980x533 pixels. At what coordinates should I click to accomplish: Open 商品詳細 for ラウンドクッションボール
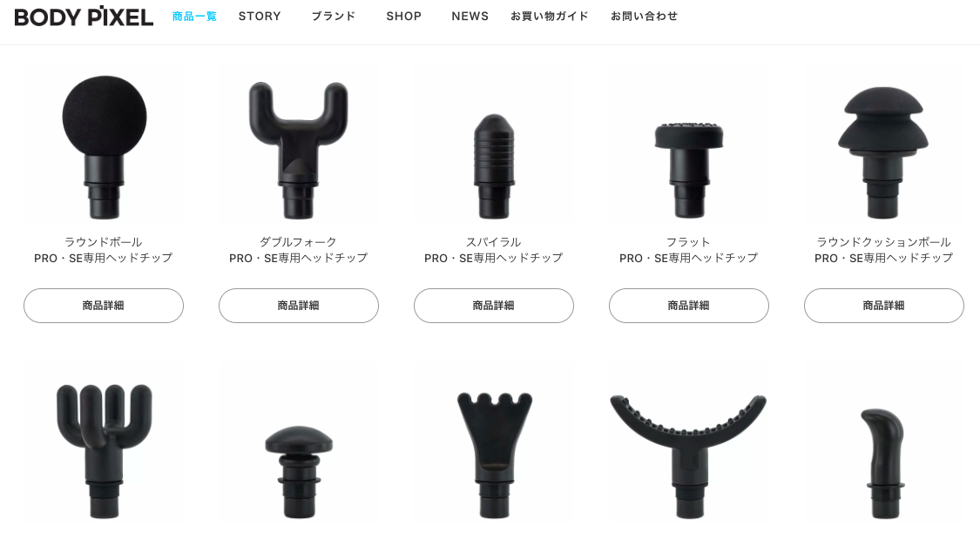(x=884, y=306)
